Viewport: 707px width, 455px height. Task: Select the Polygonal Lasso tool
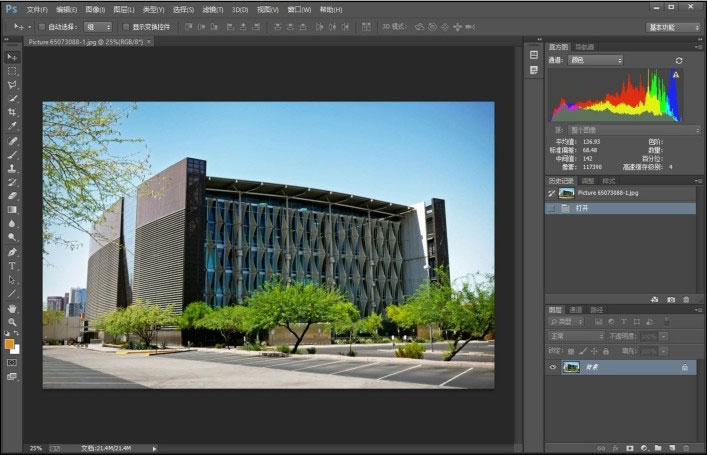pyautogui.click(x=12, y=85)
